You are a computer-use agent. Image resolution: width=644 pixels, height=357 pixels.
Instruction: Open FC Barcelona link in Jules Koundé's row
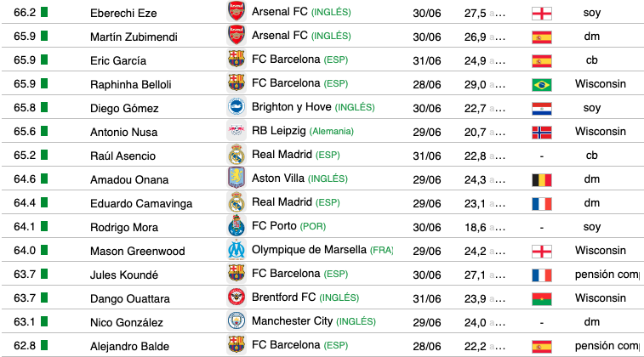click(286, 275)
